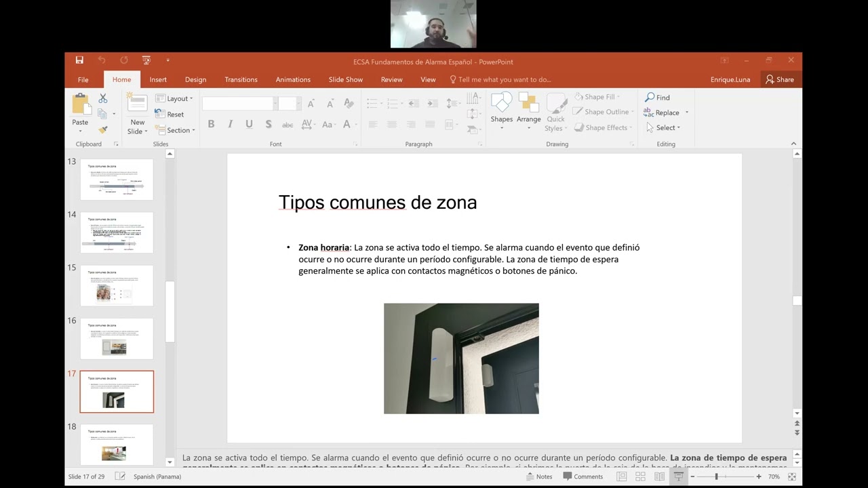Toggle the Notes pane in status bar

[x=539, y=476]
